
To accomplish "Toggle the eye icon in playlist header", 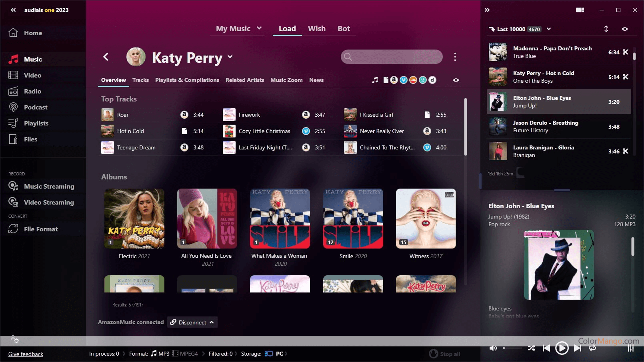I will click(624, 29).
